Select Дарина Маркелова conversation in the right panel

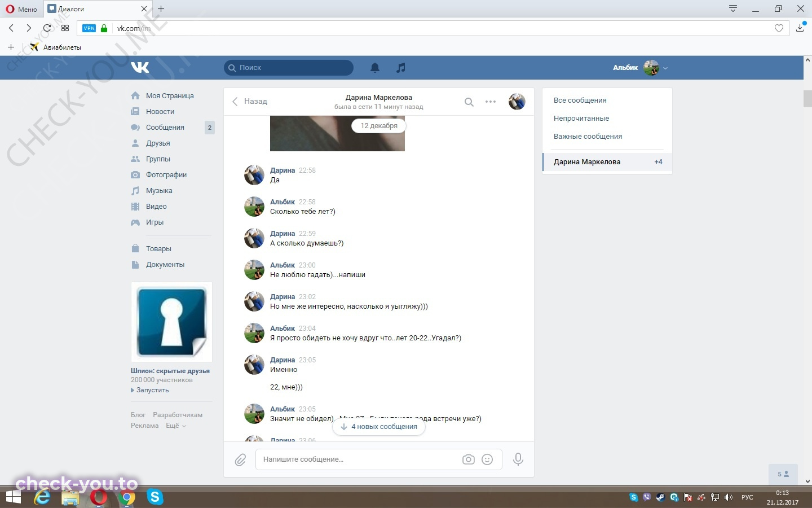pos(607,162)
